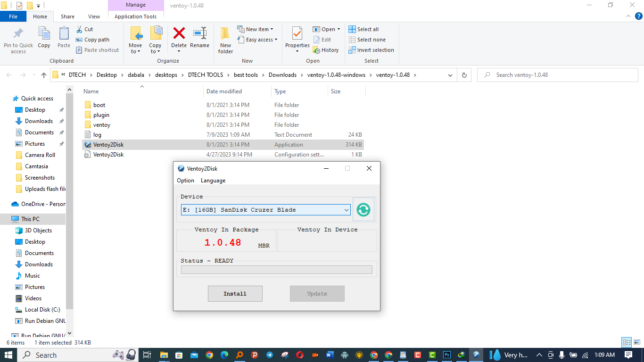Screen dimensions: 644x362
Task: Click History in the Open group
Action: 326,50
